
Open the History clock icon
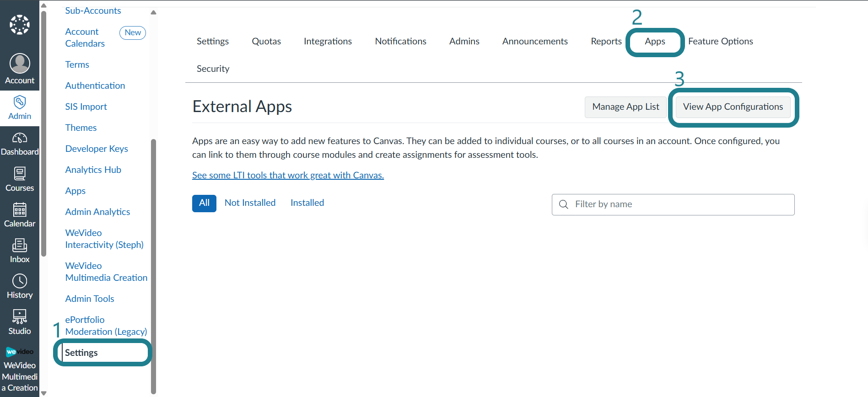[x=20, y=281]
